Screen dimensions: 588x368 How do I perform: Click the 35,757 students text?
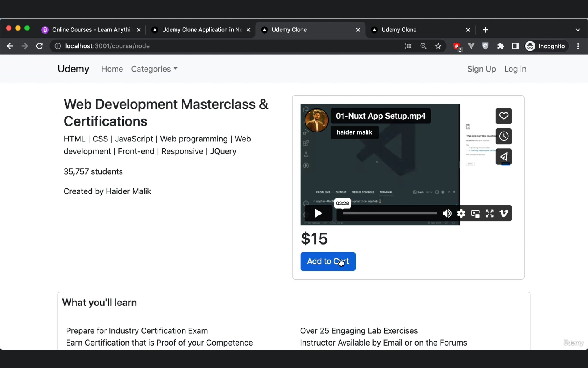pos(93,172)
